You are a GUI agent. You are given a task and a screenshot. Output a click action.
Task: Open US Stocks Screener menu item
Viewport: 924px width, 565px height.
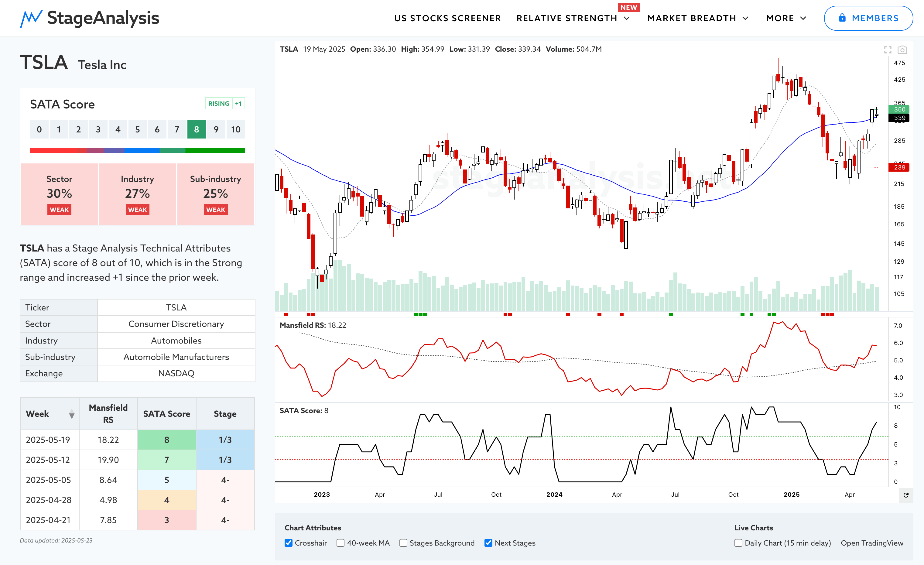click(447, 18)
